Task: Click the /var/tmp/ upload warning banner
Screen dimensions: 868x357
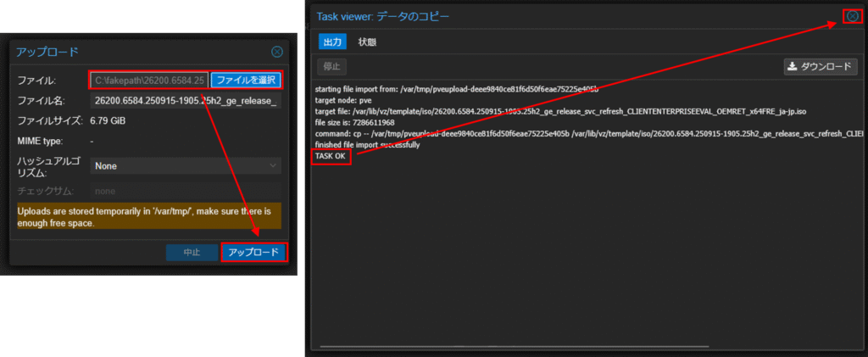Action: [x=149, y=215]
